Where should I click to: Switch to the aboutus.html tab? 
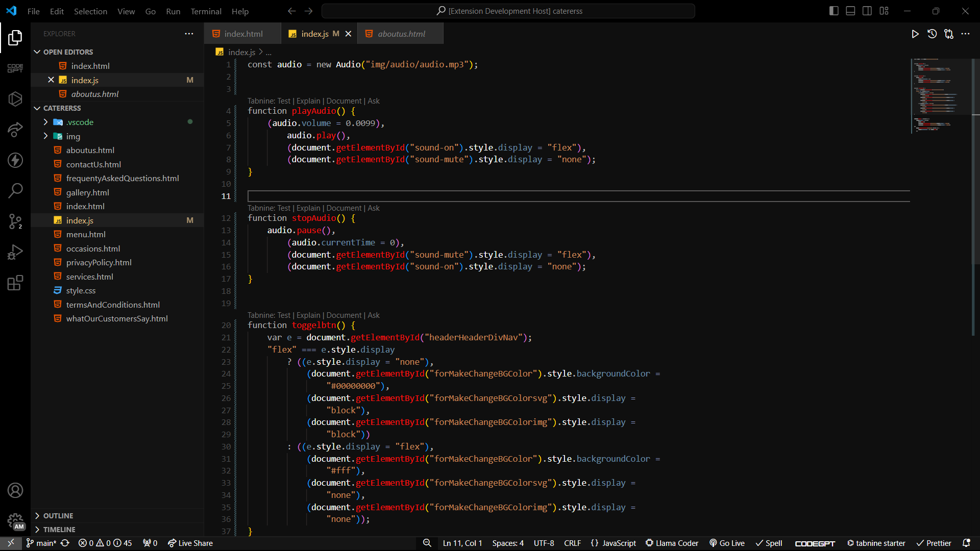click(401, 34)
